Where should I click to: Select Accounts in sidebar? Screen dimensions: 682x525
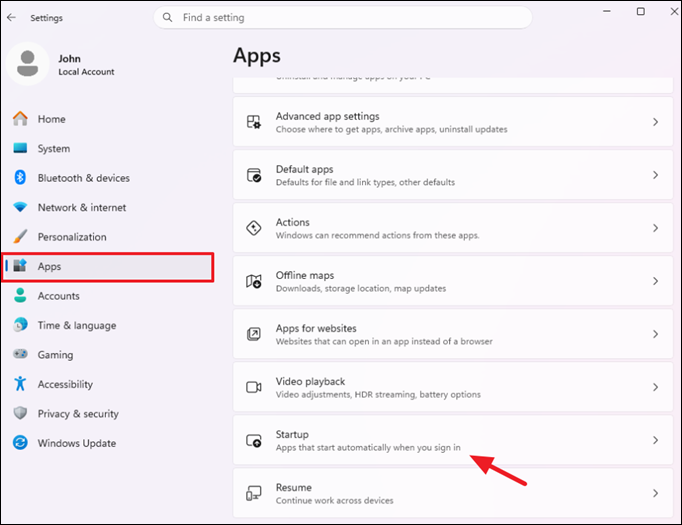click(108, 296)
